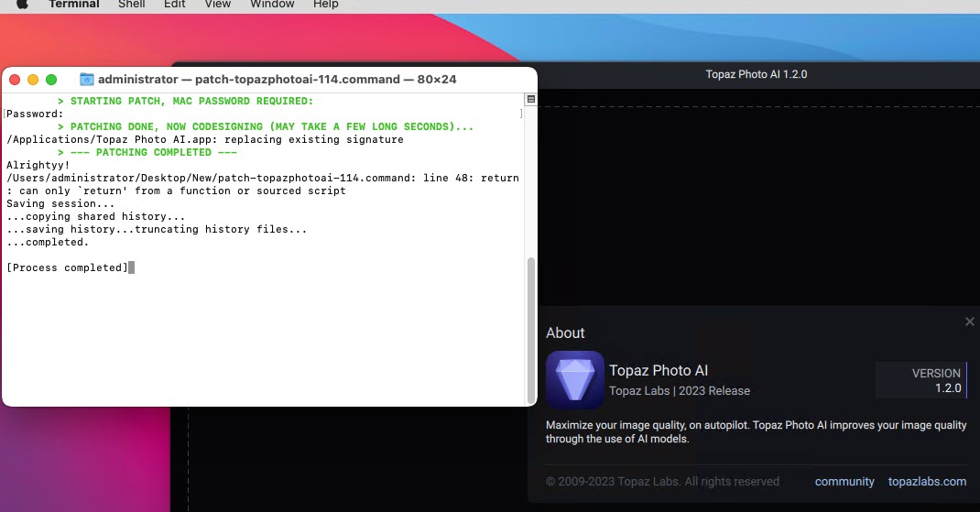Open the Terminal application menu
This screenshot has width=980, height=512.
73,5
